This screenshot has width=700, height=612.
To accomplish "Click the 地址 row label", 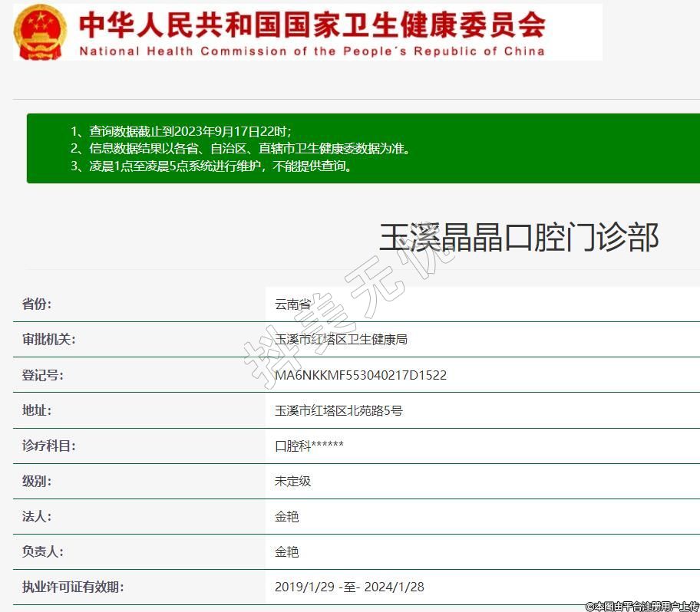I will (37, 410).
